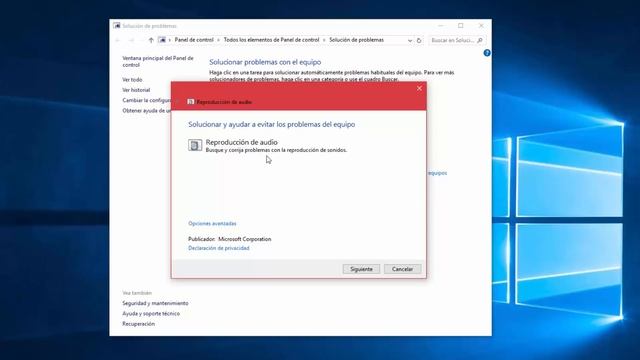Click the Reproducción de audio heading text
The width and height of the screenshot is (640, 360).
pyautogui.click(x=242, y=142)
